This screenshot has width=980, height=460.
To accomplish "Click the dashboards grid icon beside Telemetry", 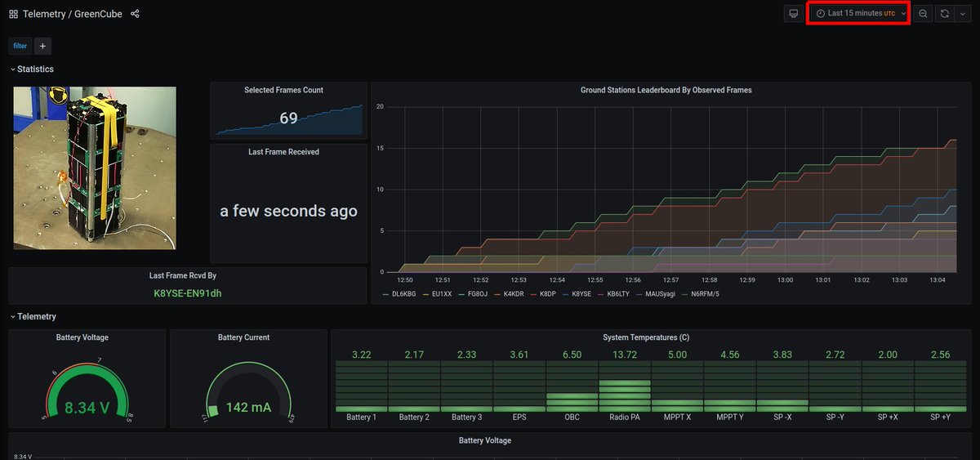I will 14,14.
